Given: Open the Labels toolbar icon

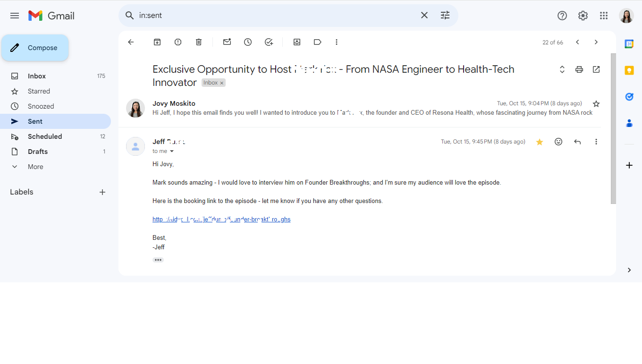Looking at the screenshot, I should click(x=318, y=42).
